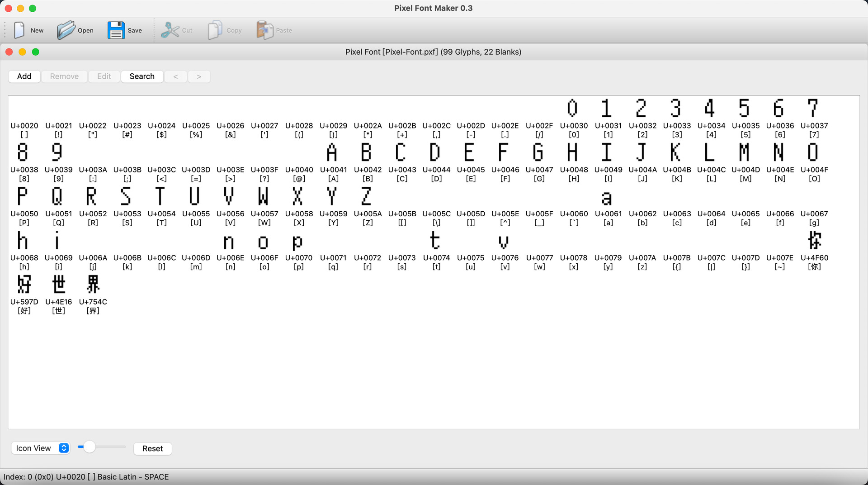Adjust the glyph zoom slider
868x485 pixels.
[x=89, y=447]
